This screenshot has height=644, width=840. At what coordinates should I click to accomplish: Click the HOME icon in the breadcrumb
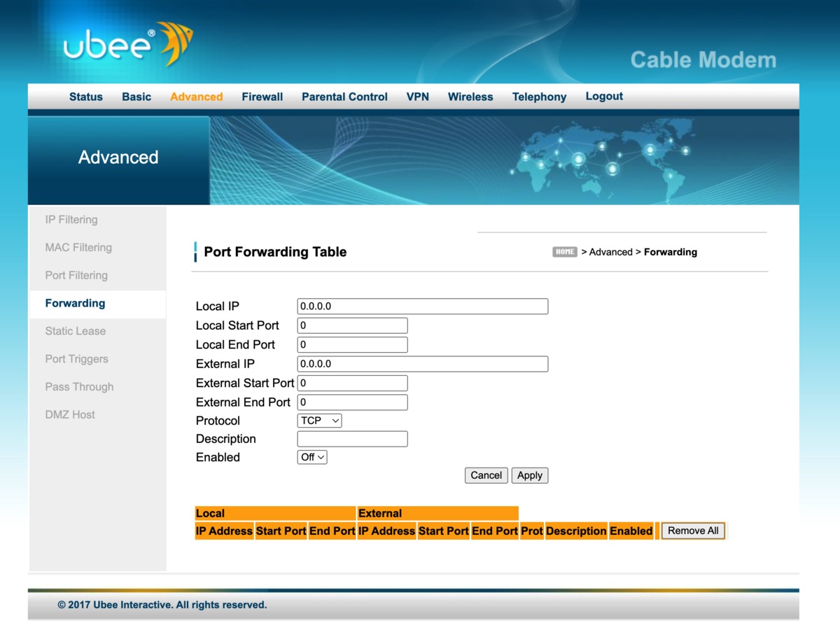click(564, 252)
